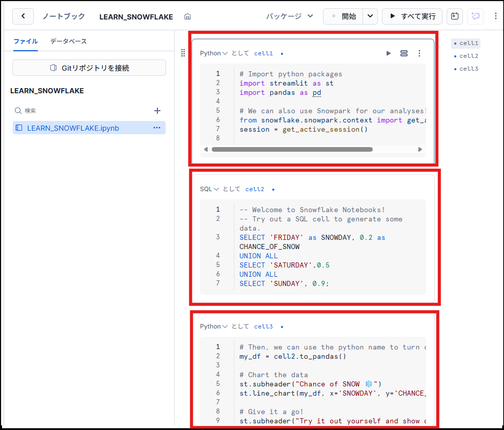Click 'SELECT 'SUNDAY', 0.9;' line in cell2
This screenshot has height=430, width=504.
point(284,284)
